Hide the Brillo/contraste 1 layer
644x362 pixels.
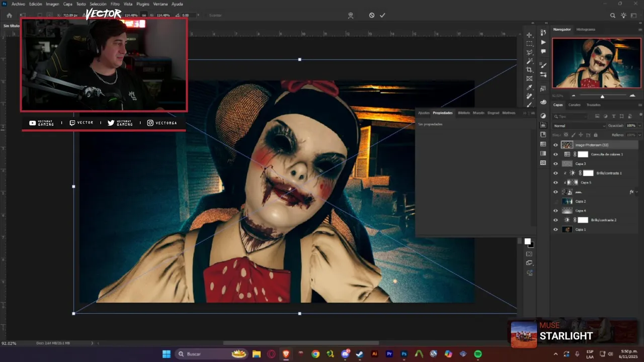coord(555,173)
